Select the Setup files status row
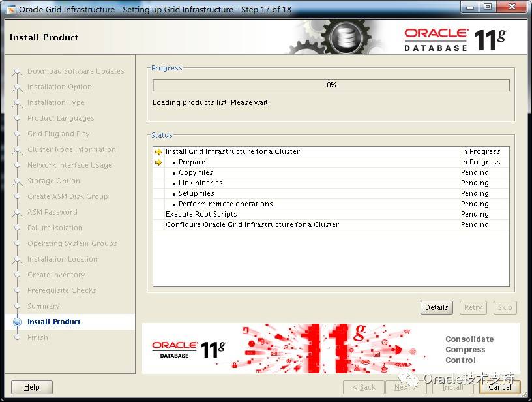This screenshot has width=532, height=402. coord(331,193)
